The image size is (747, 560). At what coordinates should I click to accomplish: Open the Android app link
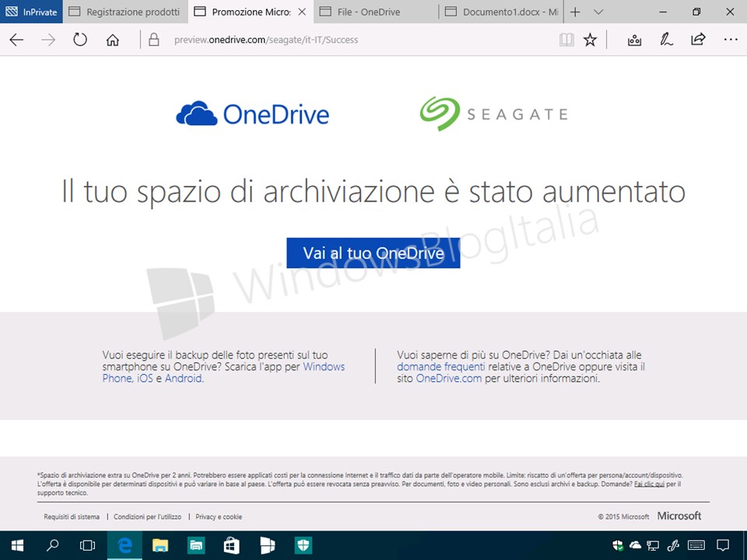[x=184, y=378]
